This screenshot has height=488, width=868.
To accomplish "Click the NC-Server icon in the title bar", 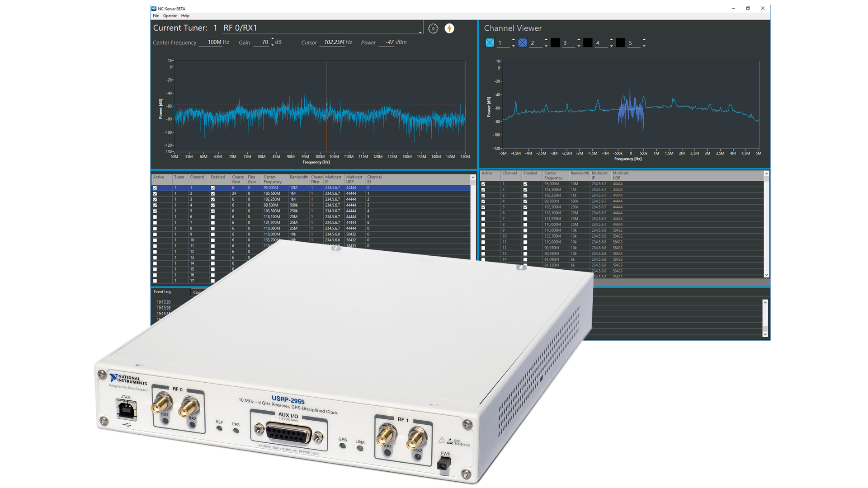I will (x=153, y=8).
